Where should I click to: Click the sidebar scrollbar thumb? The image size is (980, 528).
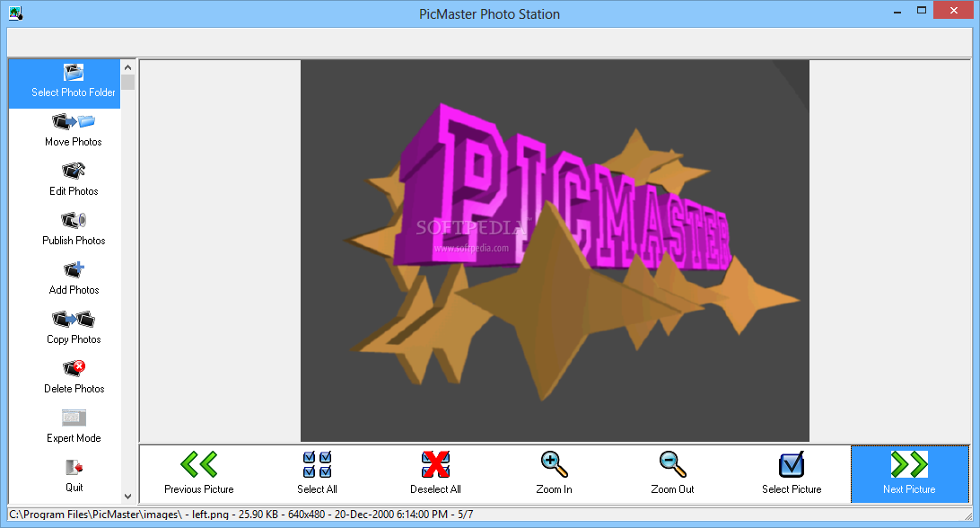point(127,82)
